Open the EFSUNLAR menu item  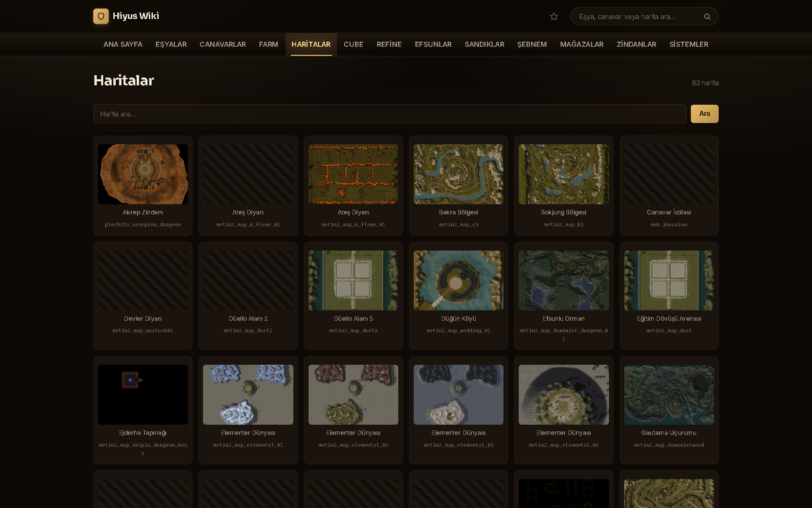click(433, 44)
